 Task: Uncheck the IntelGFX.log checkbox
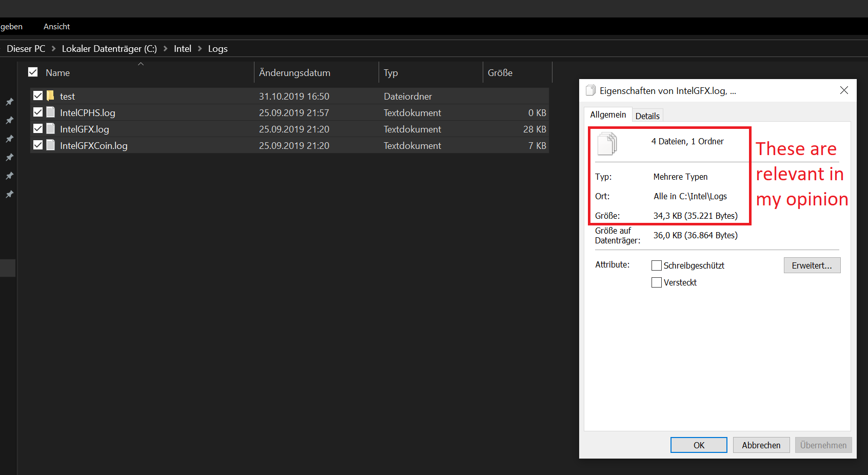coord(37,128)
